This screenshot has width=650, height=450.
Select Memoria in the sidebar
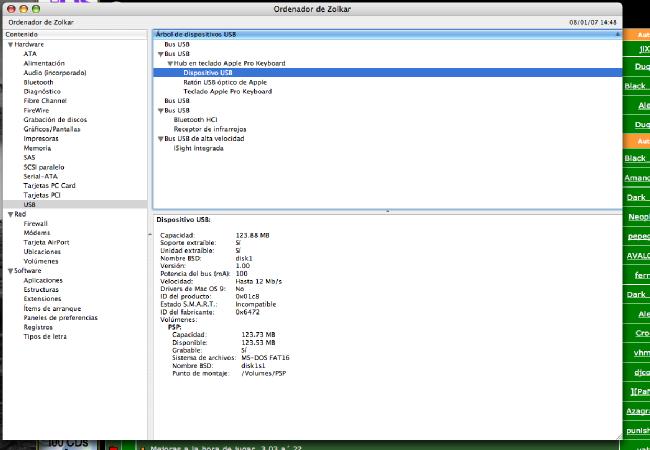point(38,148)
